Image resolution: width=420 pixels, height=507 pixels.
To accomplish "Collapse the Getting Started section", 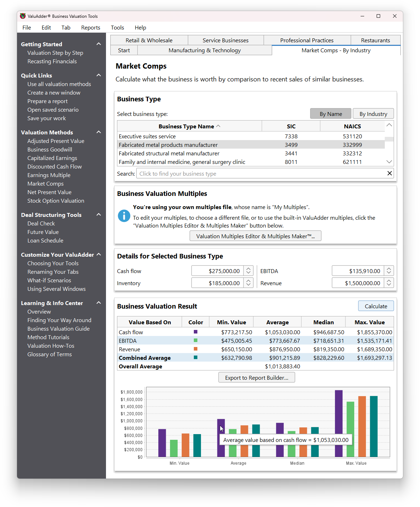I will [99, 43].
